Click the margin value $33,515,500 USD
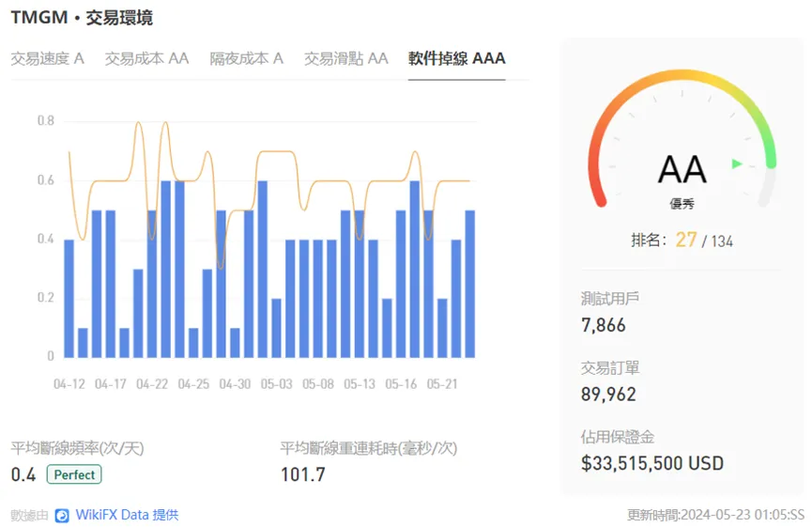The width and height of the screenshot is (812, 527). [x=652, y=463]
